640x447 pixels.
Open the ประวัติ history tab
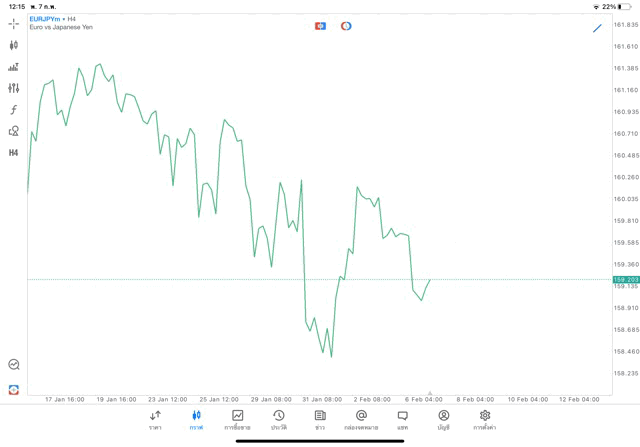click(278, 420)
